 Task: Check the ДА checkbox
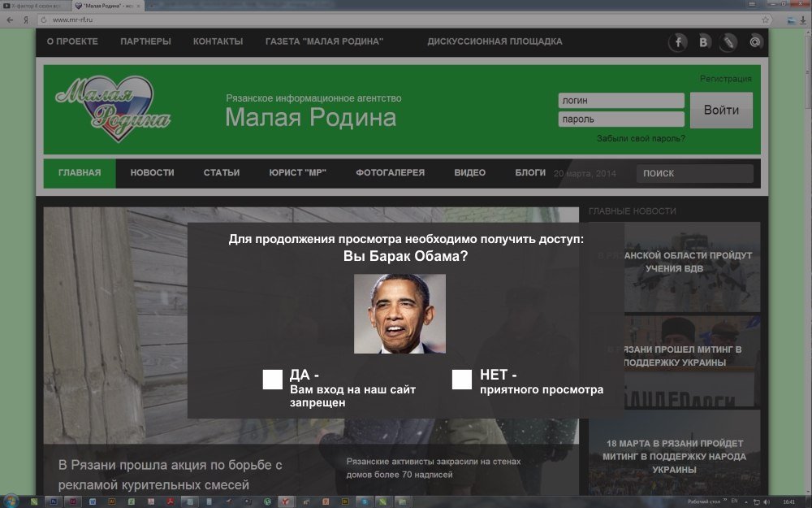(272, 380)
